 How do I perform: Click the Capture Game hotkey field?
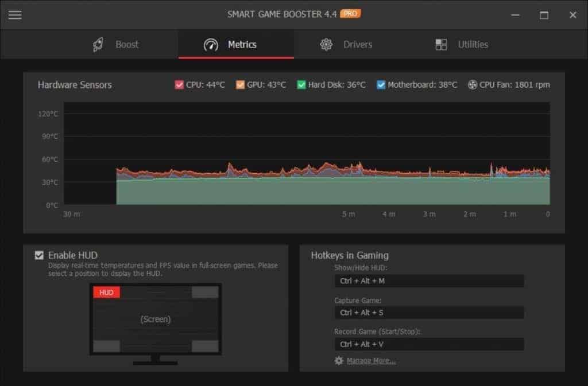(430, 313)
